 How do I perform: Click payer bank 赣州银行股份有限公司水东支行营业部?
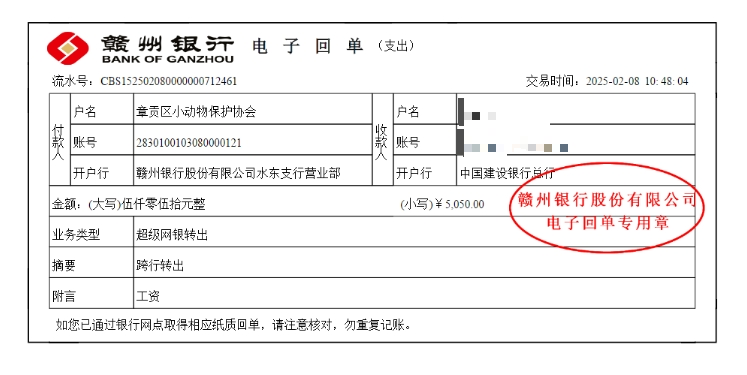click(x=238, y=173)
